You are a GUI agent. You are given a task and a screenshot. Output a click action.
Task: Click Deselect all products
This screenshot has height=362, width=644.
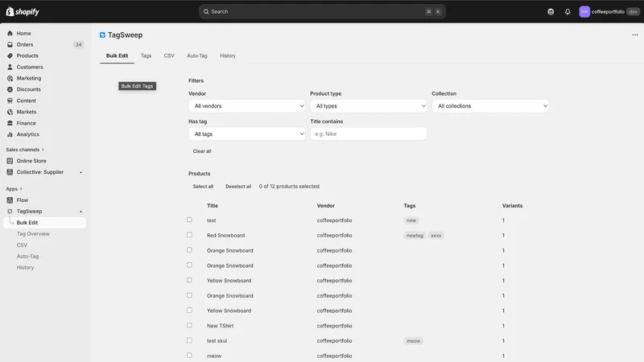point(238,187)
